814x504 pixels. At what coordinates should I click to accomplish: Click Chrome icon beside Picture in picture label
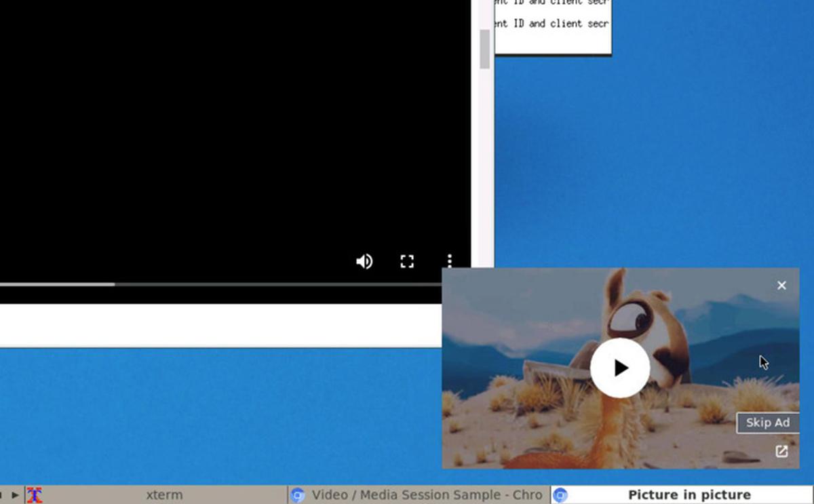click(x=560, y=495)
